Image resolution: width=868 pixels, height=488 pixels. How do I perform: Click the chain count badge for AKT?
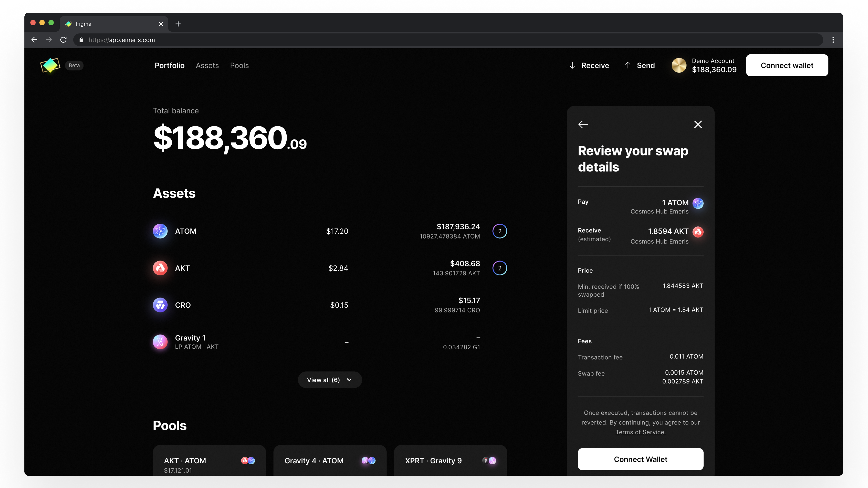500,268
